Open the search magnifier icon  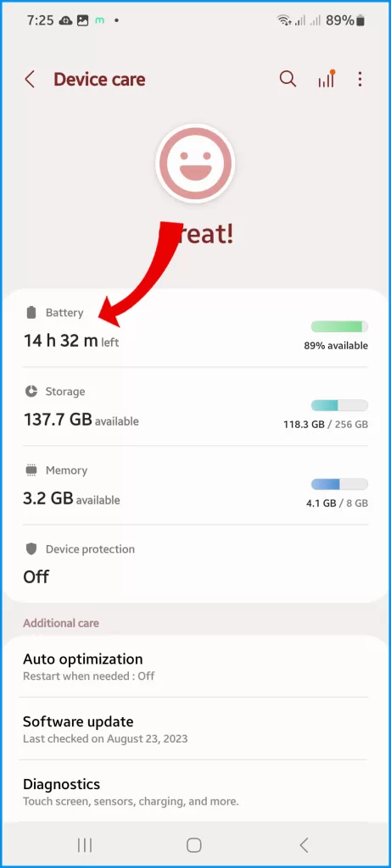(288, 79)
